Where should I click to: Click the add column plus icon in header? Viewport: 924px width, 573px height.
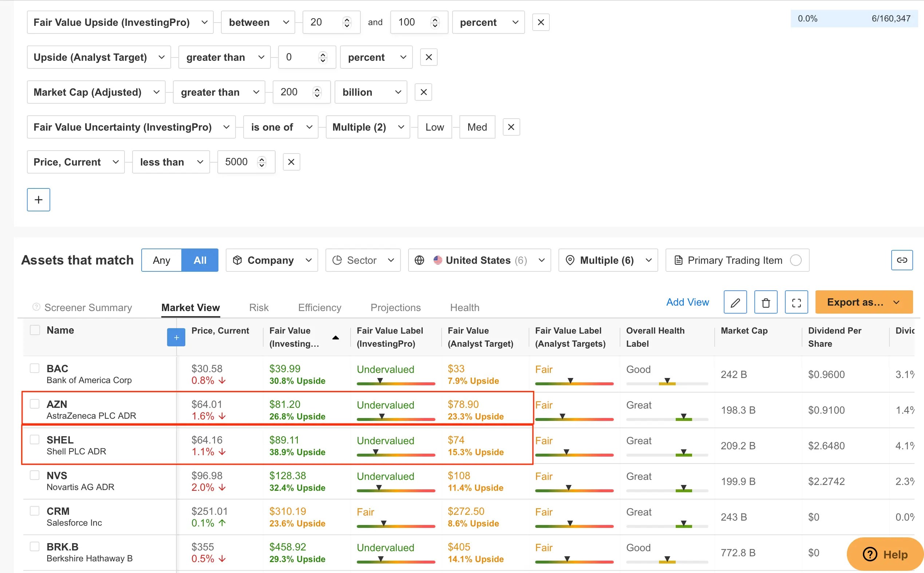176,337
